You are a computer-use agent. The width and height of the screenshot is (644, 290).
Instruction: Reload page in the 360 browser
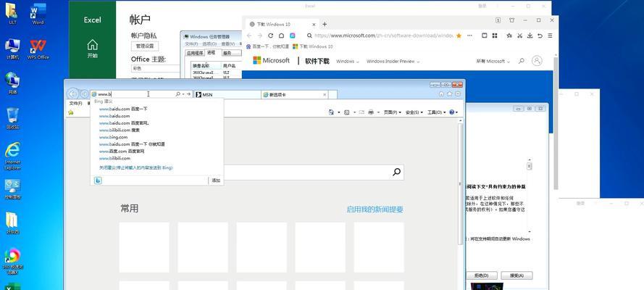271,36
